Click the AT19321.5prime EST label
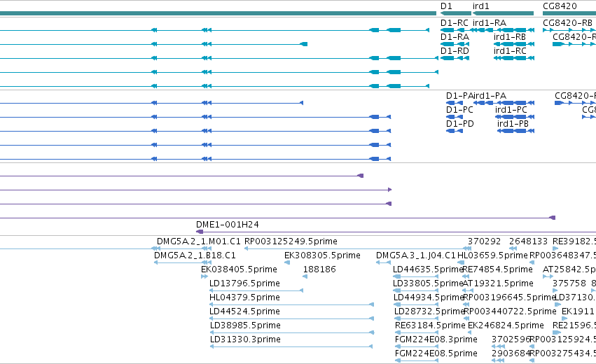596x364 pixels. pyautogui.click(x=498, y=283)
